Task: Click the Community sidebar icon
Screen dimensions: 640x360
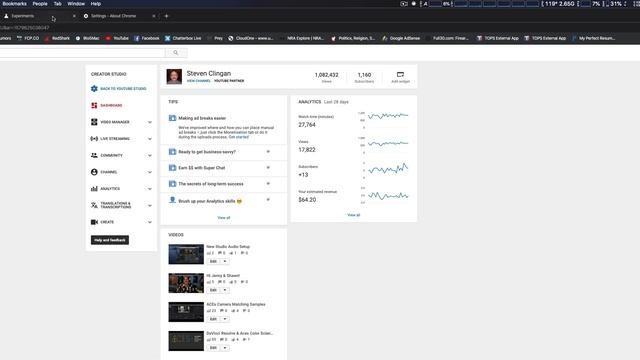Action: [x=94, y=156]
